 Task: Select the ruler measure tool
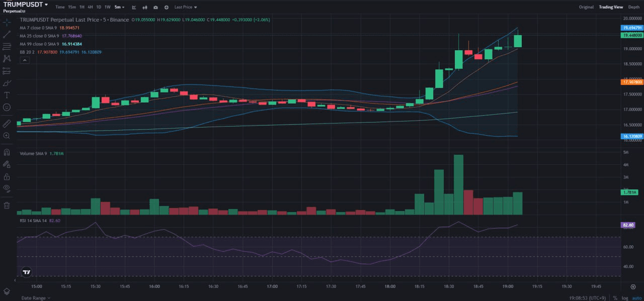coord(7,123)
